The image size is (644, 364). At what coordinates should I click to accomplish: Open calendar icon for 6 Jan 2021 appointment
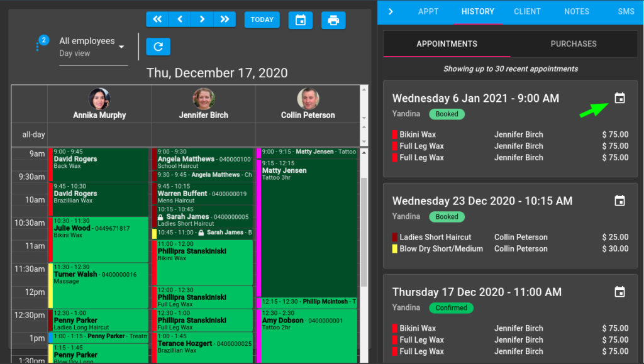click(619, 98)
